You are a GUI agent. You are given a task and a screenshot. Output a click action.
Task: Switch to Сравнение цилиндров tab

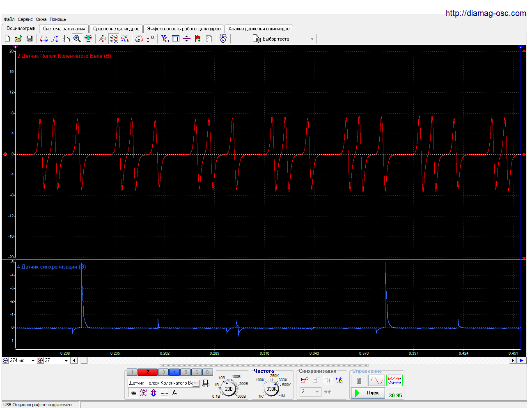click(116, 29)
